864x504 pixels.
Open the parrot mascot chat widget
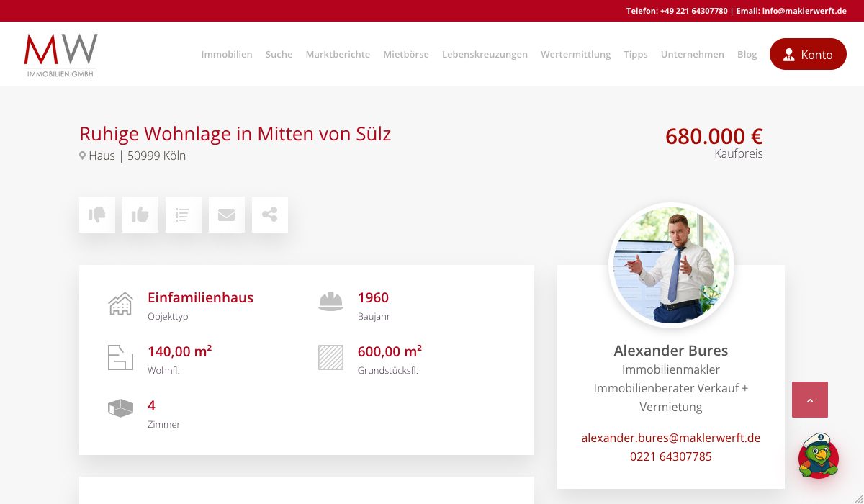coord(819,456)
